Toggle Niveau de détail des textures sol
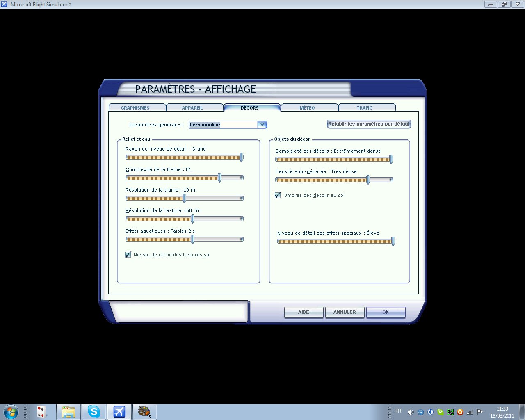525x420 pixels. pos(128,255)
